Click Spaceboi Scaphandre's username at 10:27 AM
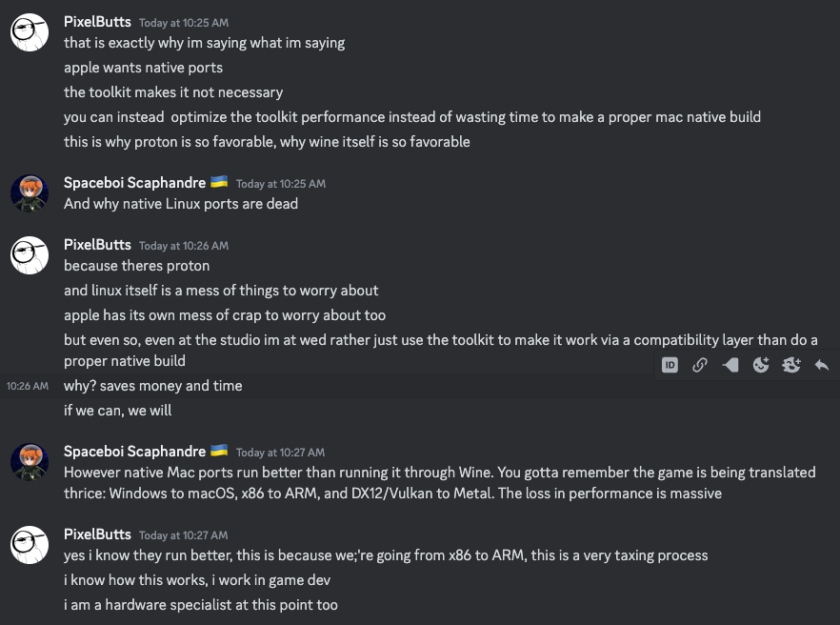The image size is (840, 625). point(134,453)
